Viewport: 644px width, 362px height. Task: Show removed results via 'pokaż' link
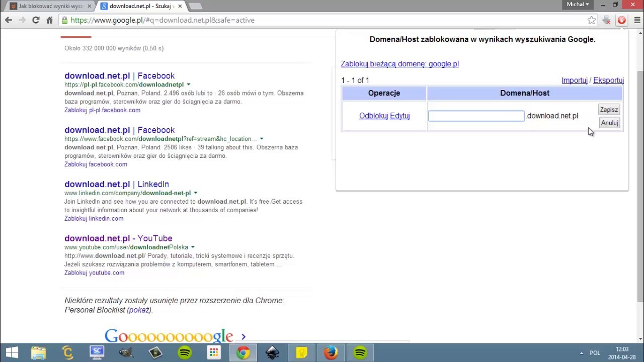139,310
